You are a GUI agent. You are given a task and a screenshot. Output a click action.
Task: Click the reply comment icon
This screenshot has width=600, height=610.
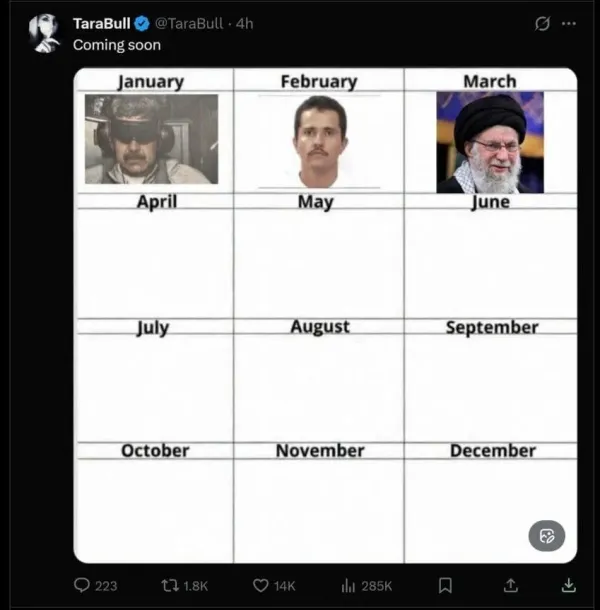(x=82, y=585)
